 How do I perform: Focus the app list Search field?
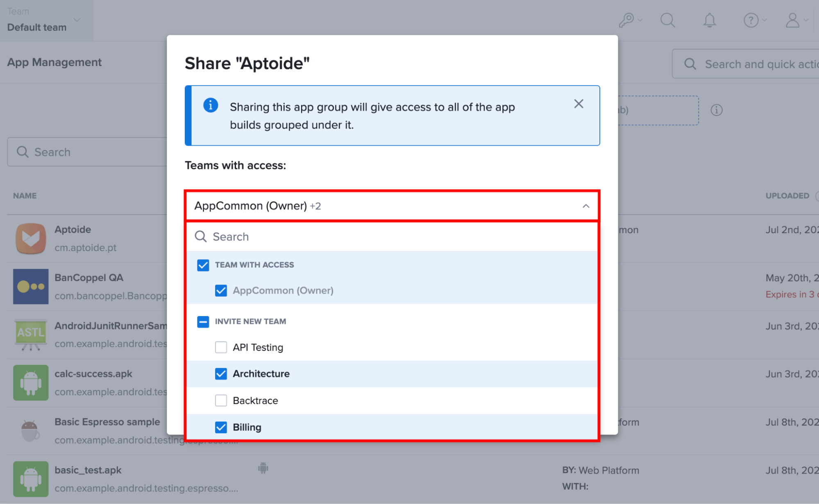pos(87,152)
